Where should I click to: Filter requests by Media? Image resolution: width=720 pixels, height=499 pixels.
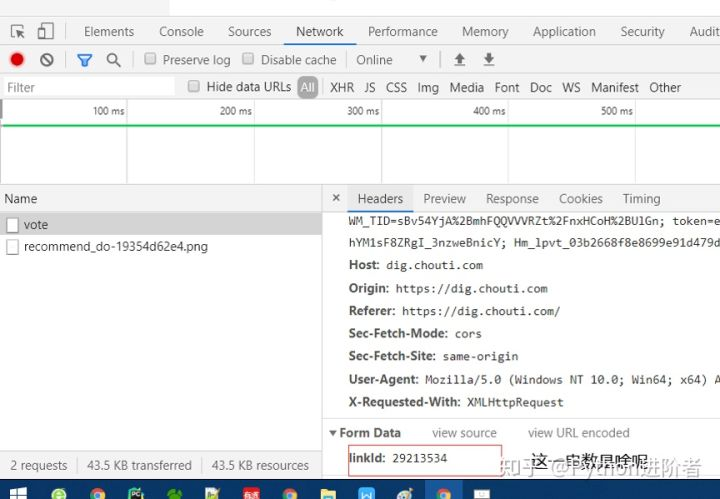467,87
